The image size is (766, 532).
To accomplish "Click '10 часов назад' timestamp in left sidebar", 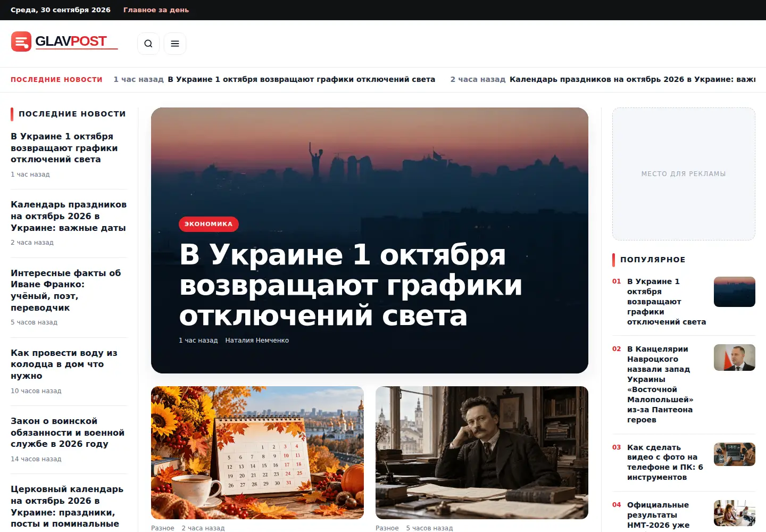I will tap(36, 391).
